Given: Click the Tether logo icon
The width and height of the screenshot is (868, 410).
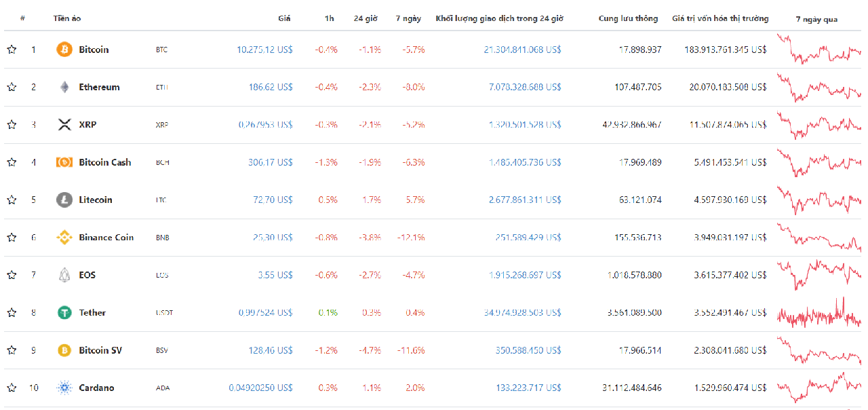Looking at the screenshot, I should pyautogui.click(x=64, y=312).
